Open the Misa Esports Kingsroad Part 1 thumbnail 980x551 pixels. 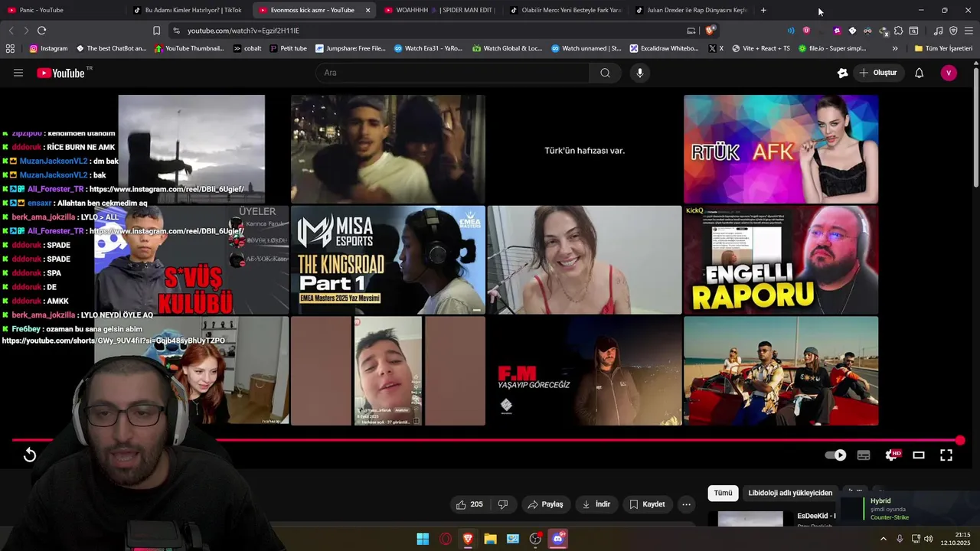click(x=387, y=260)
